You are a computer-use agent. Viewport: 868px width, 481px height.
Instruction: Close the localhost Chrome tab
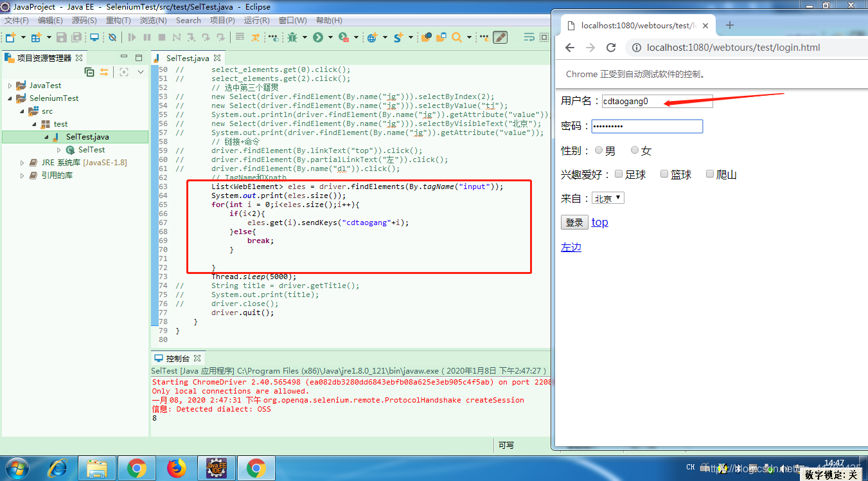[705, 26]
